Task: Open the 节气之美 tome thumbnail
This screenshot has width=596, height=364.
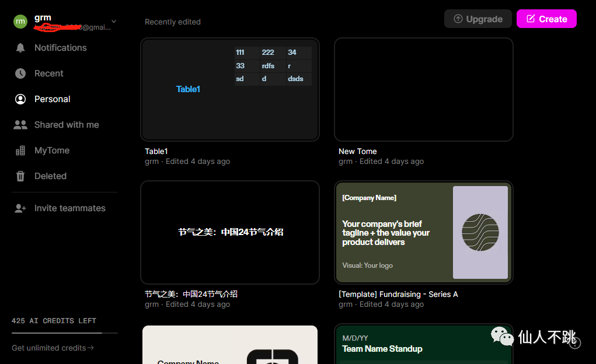Action: 229,232
